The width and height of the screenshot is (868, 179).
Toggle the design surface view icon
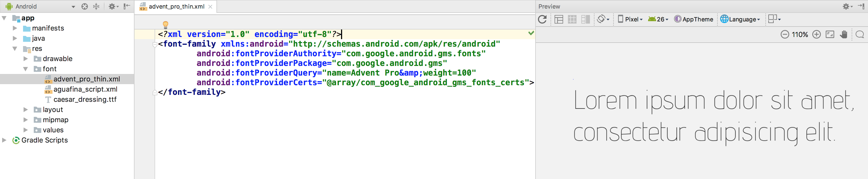[559, 19]
